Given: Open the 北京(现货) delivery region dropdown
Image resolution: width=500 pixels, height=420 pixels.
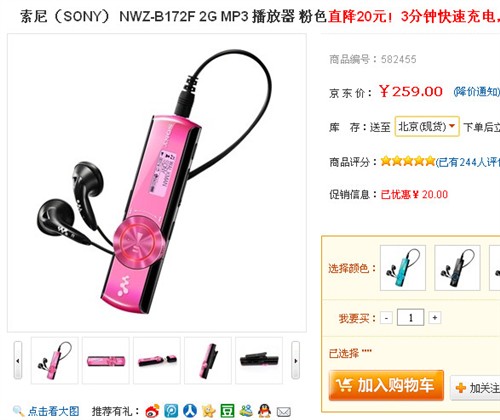Looking at the screenshot, I should pos(427,126).
